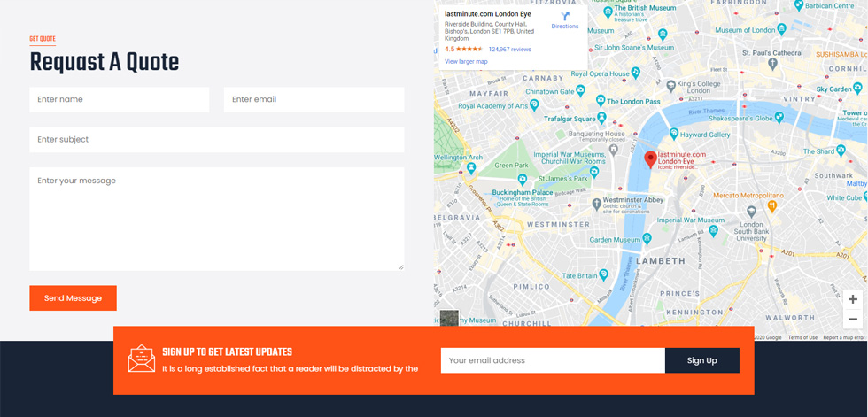Viewport: 868px width, 417px height.
Task: Click the GET QUOTE label
Action: (x=43, y=39)
